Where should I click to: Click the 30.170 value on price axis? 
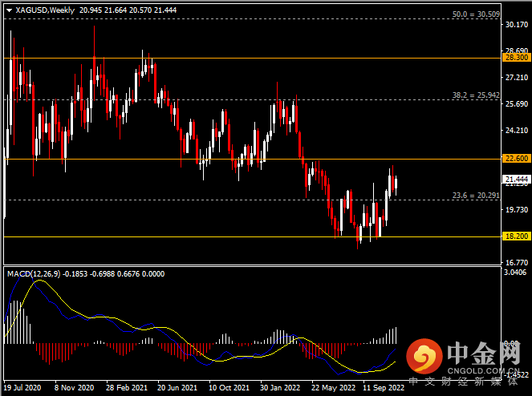click(514, 25)
